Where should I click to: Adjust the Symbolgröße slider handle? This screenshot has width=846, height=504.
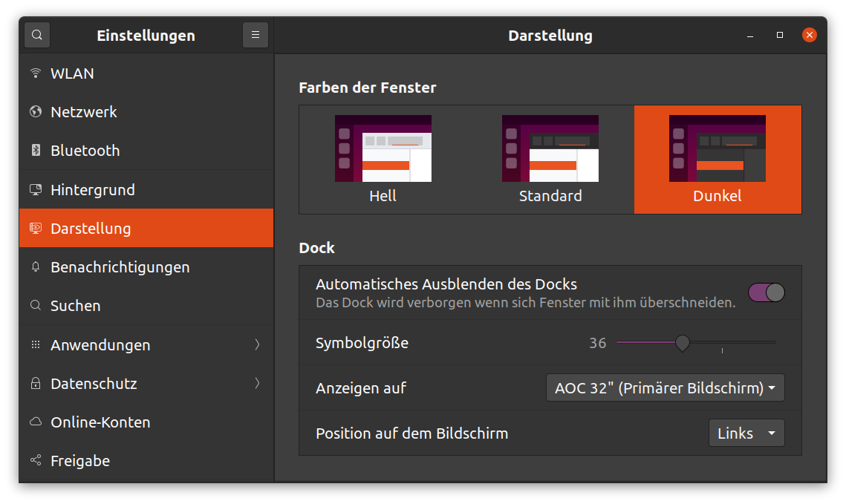coord(683,343)
